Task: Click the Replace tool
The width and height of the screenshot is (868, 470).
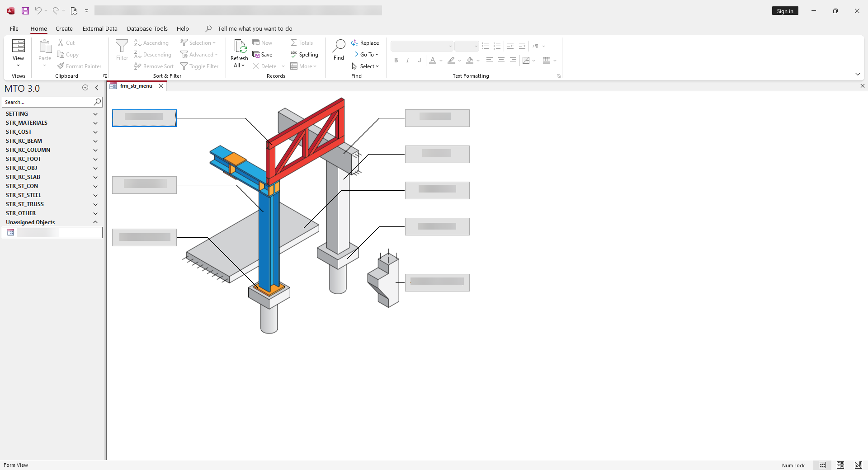Action: point(365,43)
